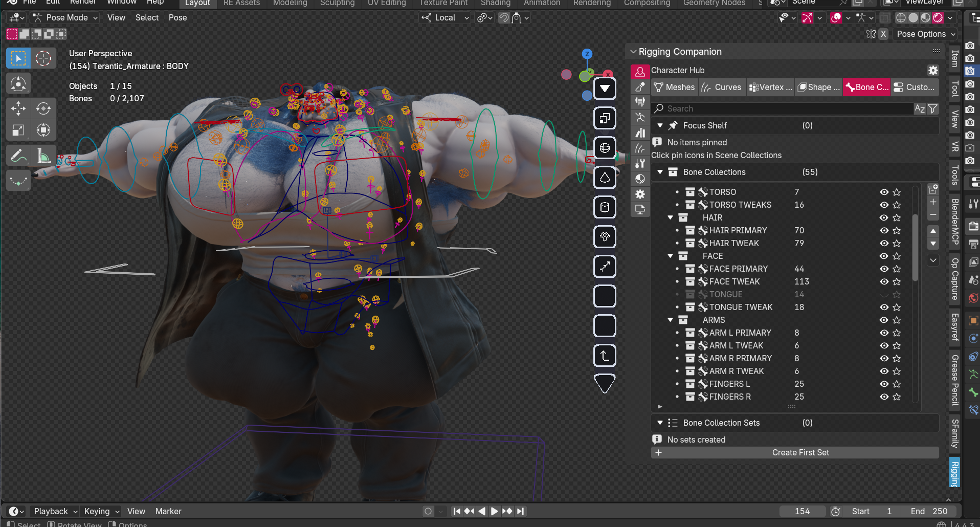
Task: Select the Annotate pencil tool
Action: point(18,156)
